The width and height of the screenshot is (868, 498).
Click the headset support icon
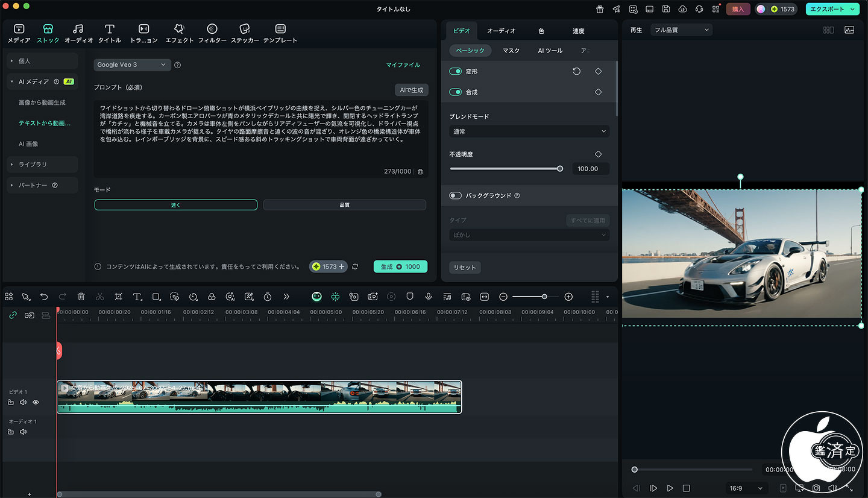[x=699, y=9]
